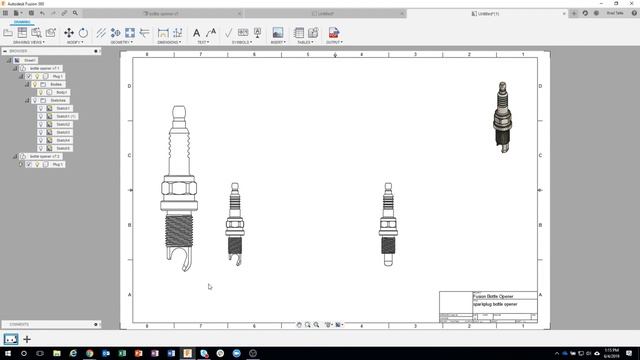Click the Zoom Window tool in navigation bar
The image size is (640, 360).
[307, 324]
